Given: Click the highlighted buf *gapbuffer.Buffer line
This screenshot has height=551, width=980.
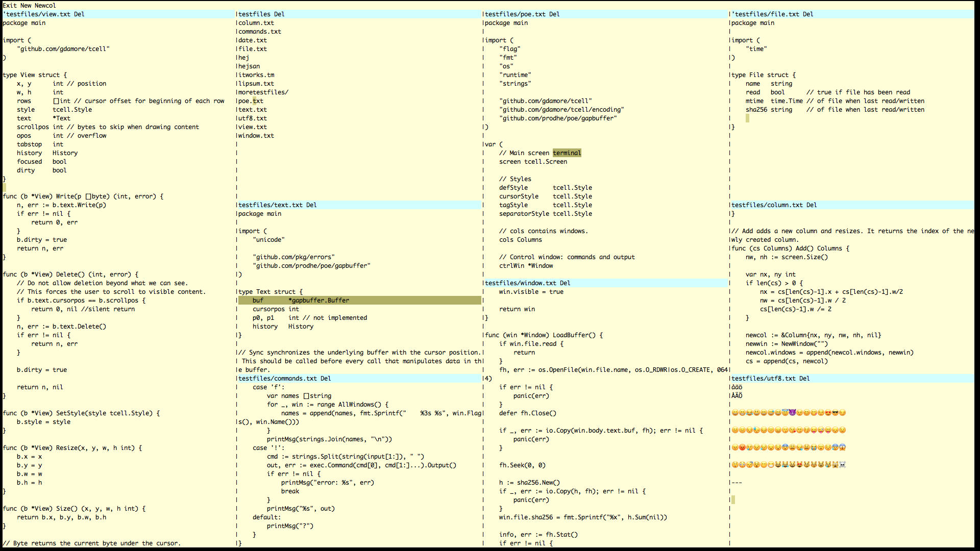Looking at the screenshot, I should [x=301, y=300].
